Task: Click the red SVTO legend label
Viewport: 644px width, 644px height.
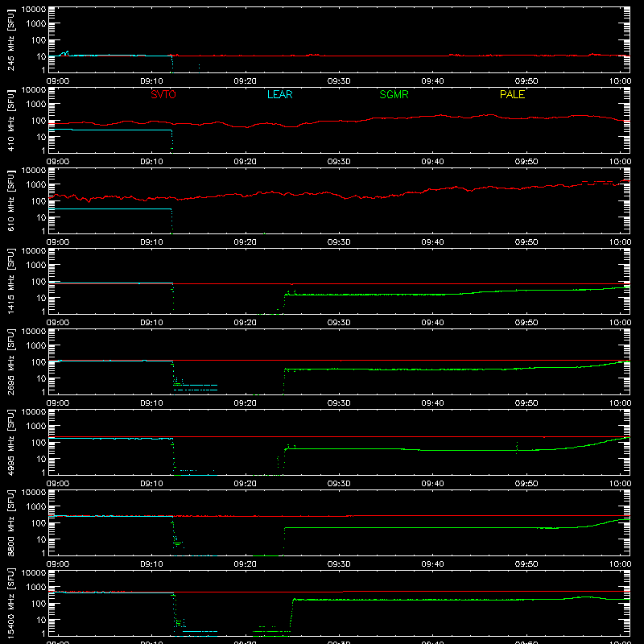Action: 163,94
